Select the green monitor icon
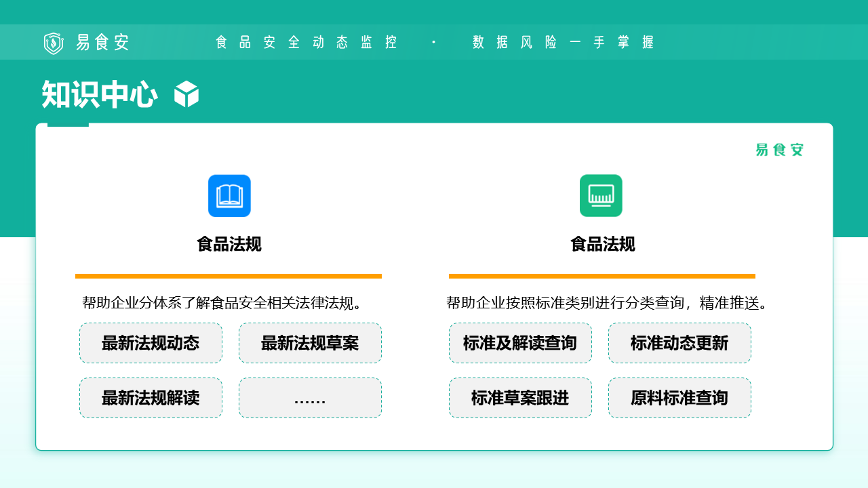Image resolution: width=868 pixels, height=488 pixels. 601,196
